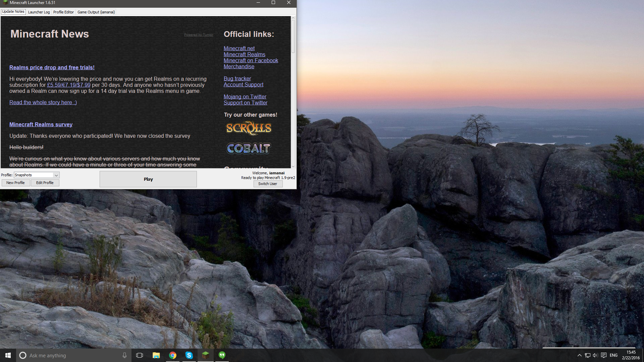Open Google Chrome from taskbar

pyautogui.click(x=173, y=355)
